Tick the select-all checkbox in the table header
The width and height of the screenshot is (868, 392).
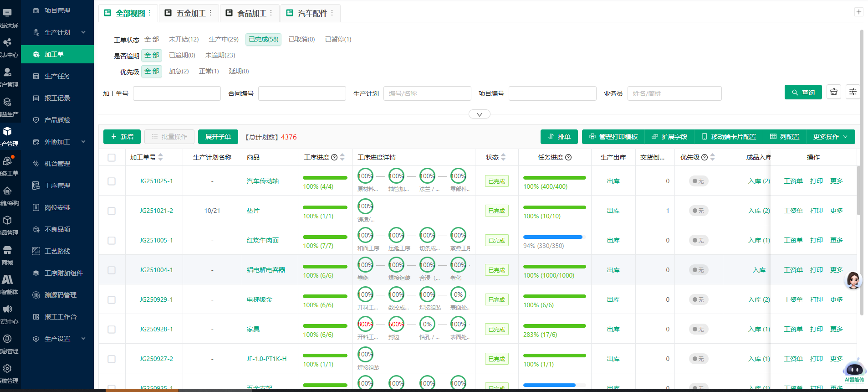(x=112, y=158)
